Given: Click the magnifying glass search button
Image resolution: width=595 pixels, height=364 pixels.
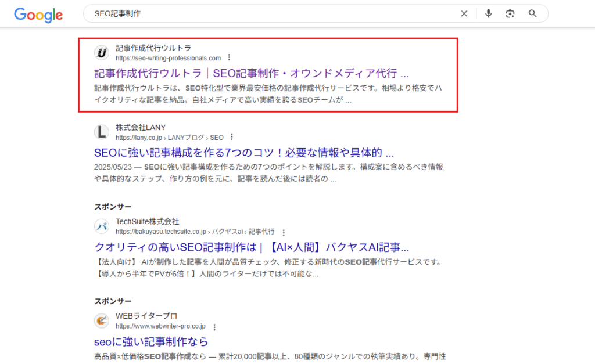Looking at the screenshot, I should tap(532, 14).
